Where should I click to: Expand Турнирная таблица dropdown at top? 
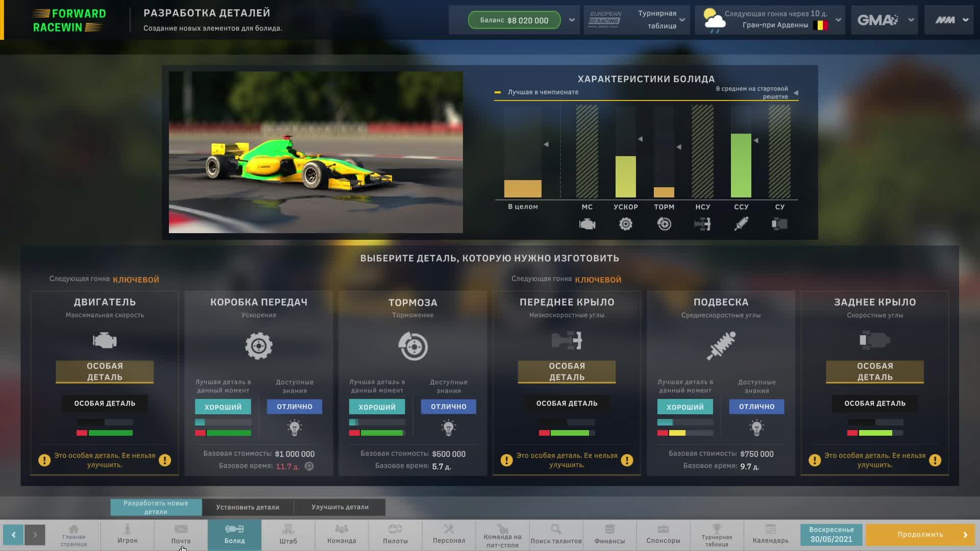point(682,20)
